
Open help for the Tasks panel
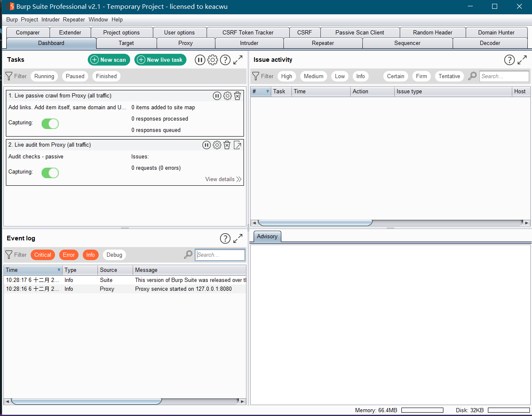pyautogui.click(x=225, y=60)
